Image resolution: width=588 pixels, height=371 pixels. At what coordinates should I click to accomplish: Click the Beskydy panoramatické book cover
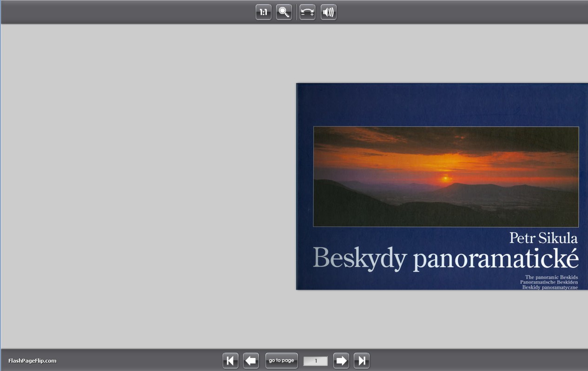pyautogui.click(x=442, y=186)
